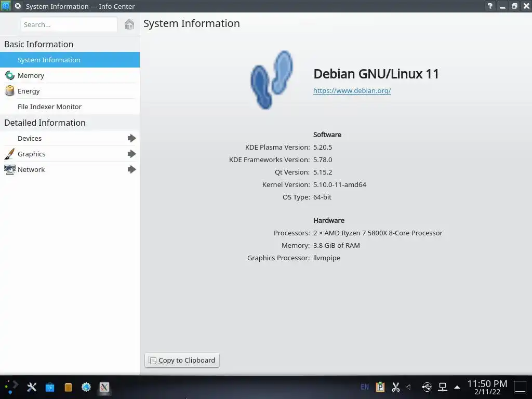Select the Memory module icon

(x=10, y=75)
